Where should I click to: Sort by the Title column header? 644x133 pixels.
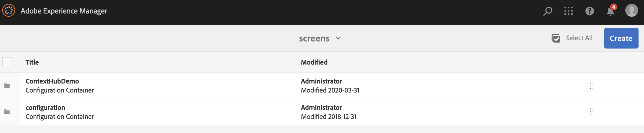coord(32,62)
